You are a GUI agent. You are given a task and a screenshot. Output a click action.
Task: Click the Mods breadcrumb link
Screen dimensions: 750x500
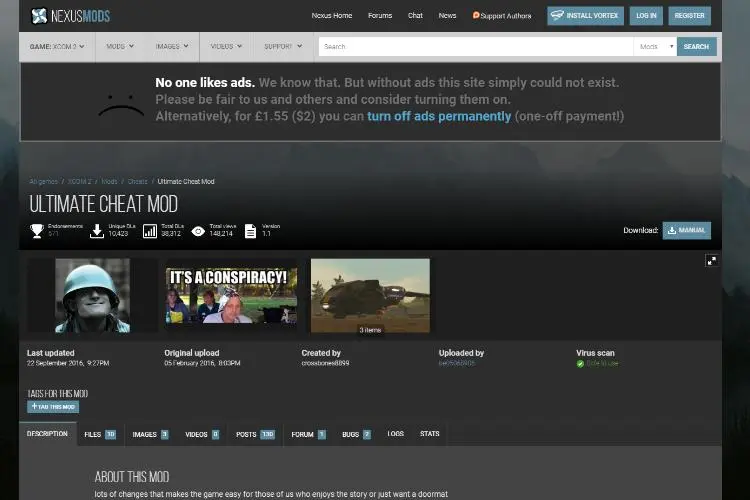[x=109, y=182]
